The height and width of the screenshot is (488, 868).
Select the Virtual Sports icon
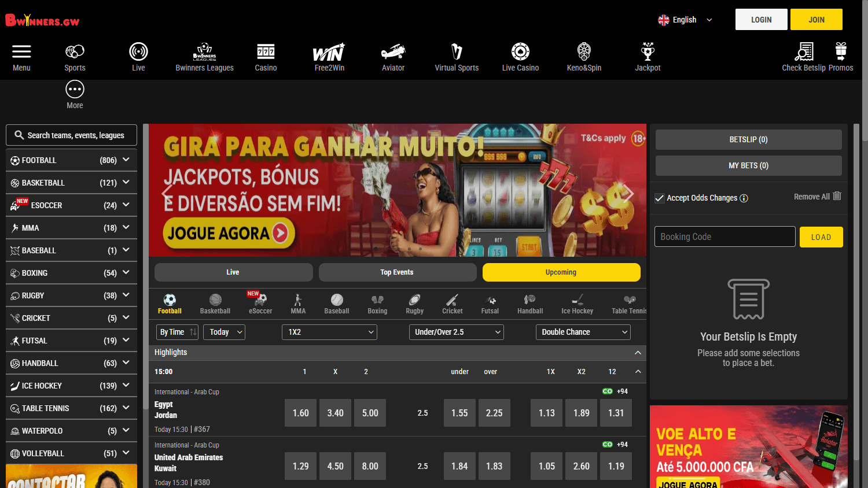[x=457, y=56]
